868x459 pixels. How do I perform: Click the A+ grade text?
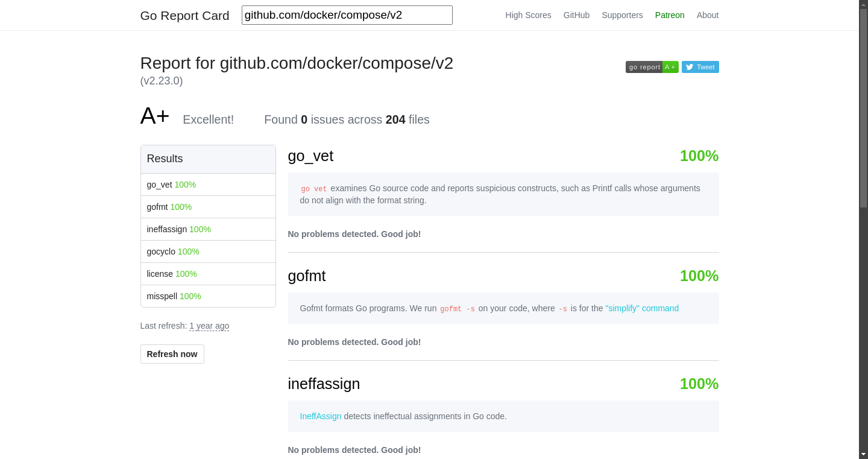(155, 116)
